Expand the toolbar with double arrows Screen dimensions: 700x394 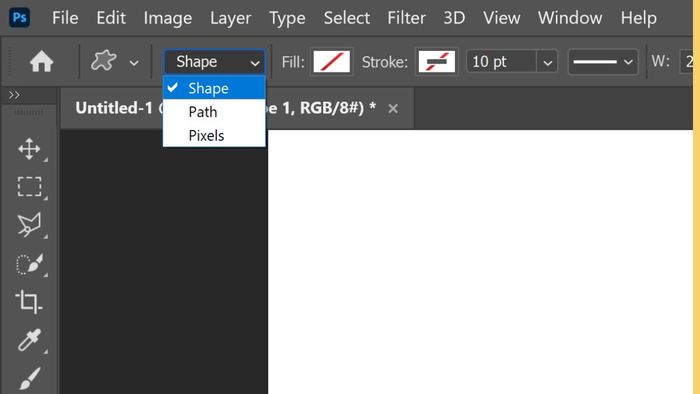[14, 95]
